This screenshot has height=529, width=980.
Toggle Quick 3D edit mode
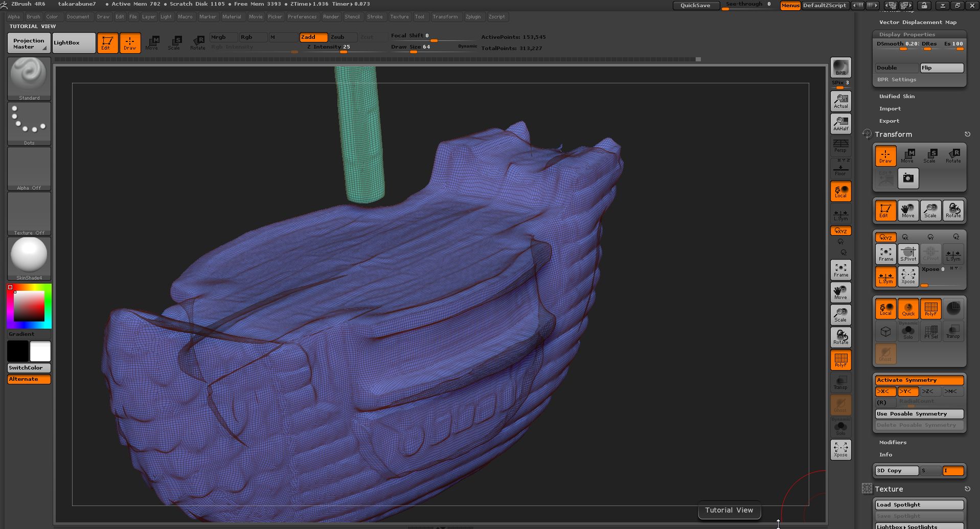pyautogui.click(x=908, y=308)
